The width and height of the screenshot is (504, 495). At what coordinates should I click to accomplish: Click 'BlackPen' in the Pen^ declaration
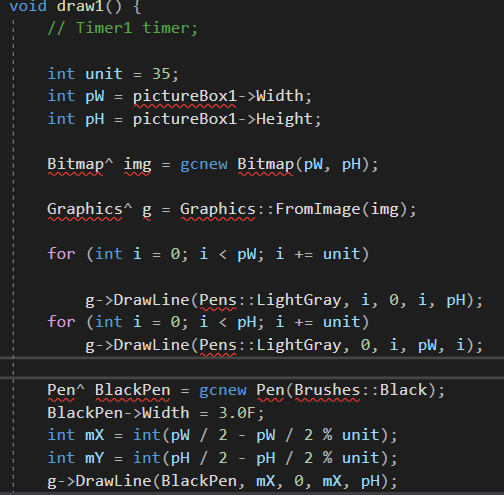tap(132, 390)
